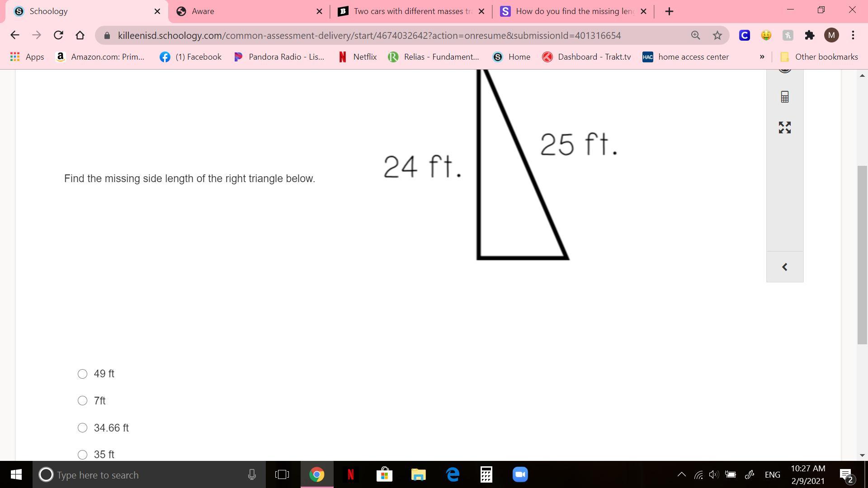
Task: Select the 7ft answer option
Action: [x=82, y=401]
